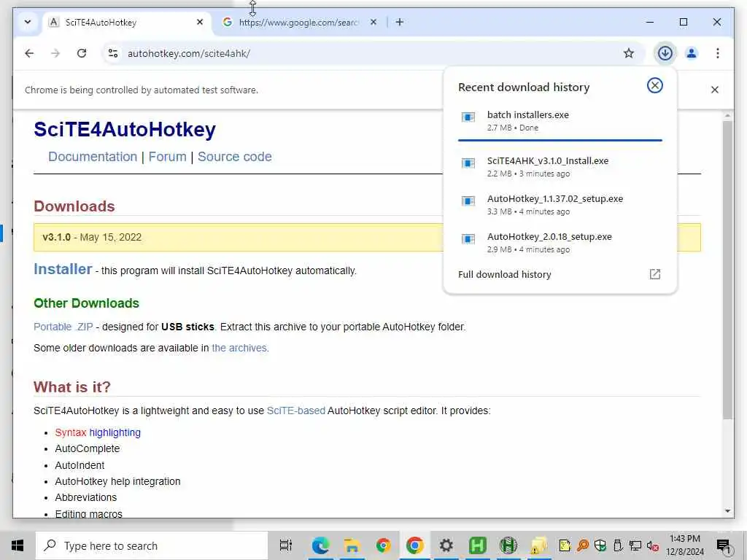747x560 pixels.
Task: Open SciTE4AHK_v3.1.0_Install.exe download entry
Action: point(560,167)
